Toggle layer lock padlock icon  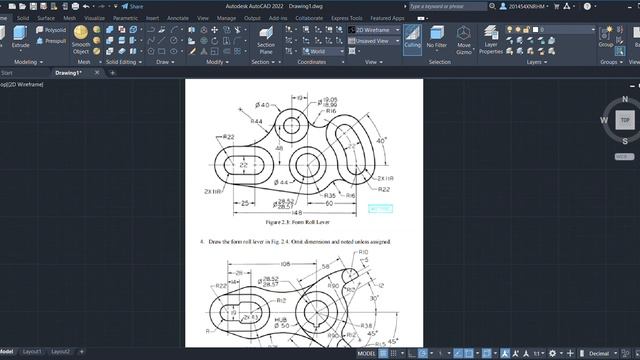[527, 29]
